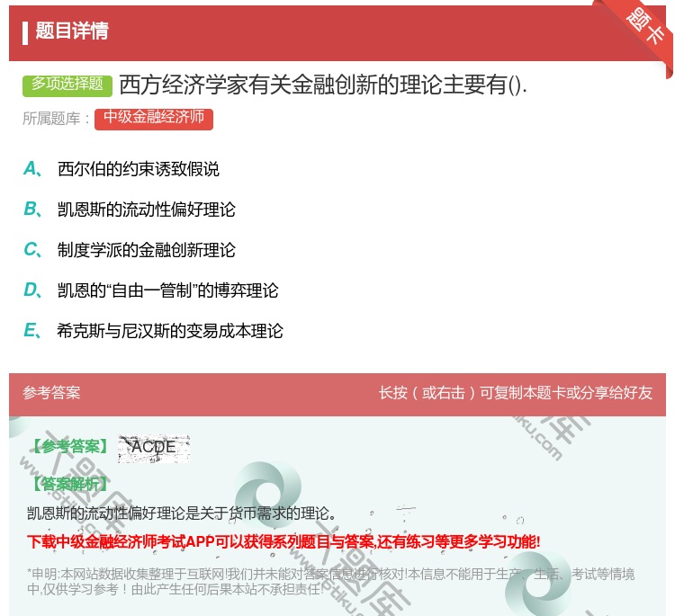The image size is (675, 616).
Task: Click the ACDE answer image
Action: pyautogui.click(x=154, y=449)
